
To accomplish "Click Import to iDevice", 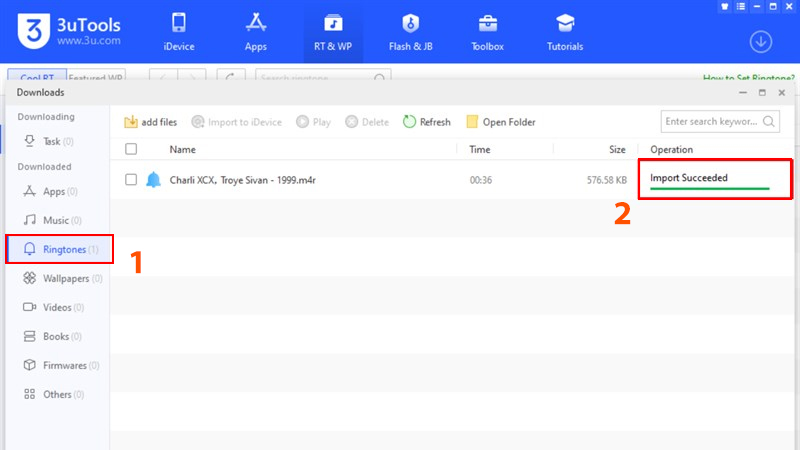I will (x=237, y=122).
